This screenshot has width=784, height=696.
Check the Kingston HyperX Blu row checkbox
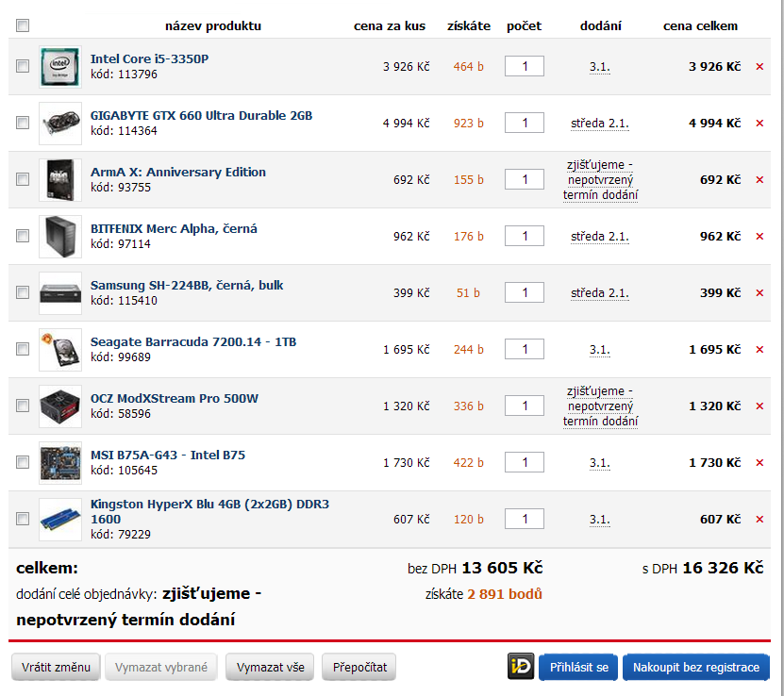[x=23, y=519]
